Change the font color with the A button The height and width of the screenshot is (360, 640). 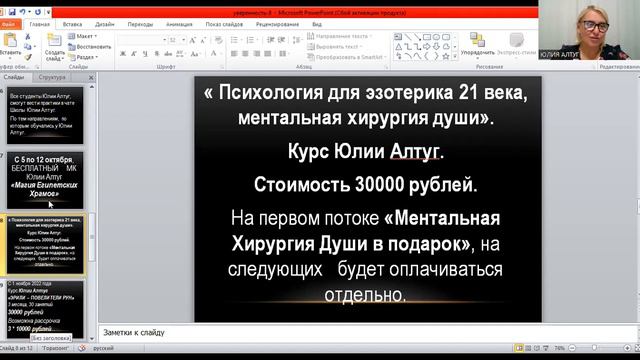pyautogui.click(x=213, y=53)
